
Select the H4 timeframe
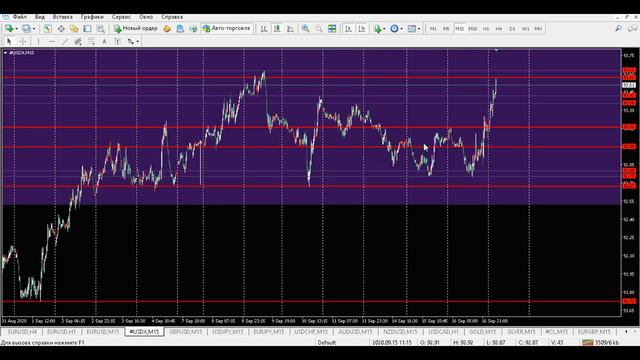click(x=499, y=29)
